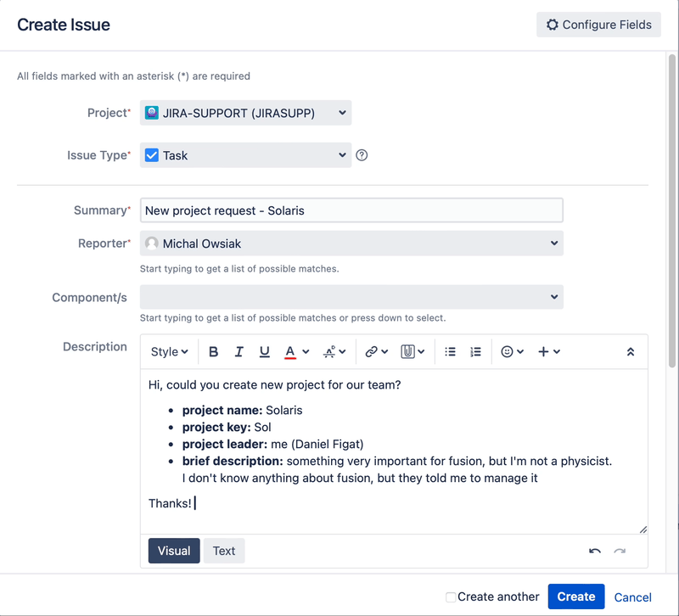The width and height of the screenshot is (679, 616).
Task: Tick the Create another checkbox
Action: point(451,597)
